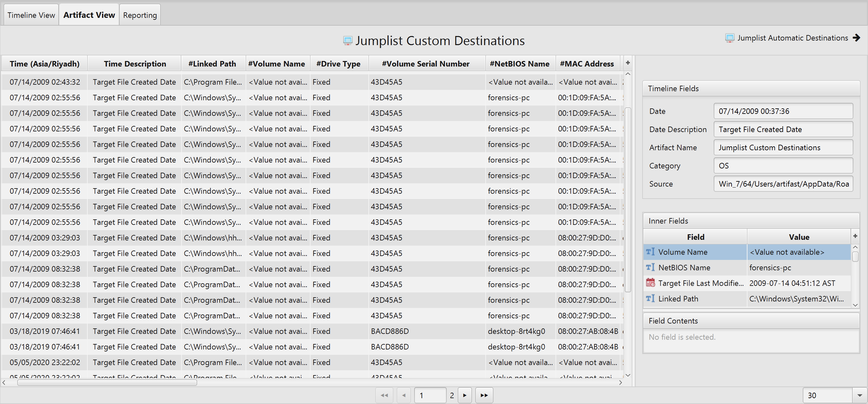This screenshot has width=868, height=404.
Task: Click the plus button on the table header
Action: (x=627, y=63)
